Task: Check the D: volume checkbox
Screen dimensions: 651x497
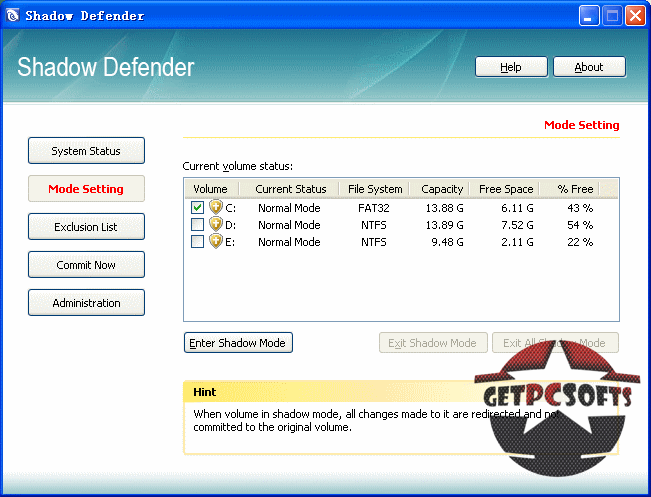Action: point(198,225)
